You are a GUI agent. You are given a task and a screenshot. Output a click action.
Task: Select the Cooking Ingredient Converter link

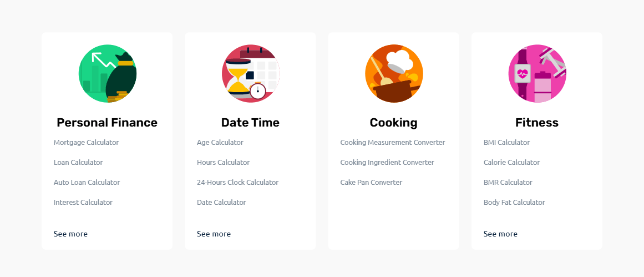point(387,163)
